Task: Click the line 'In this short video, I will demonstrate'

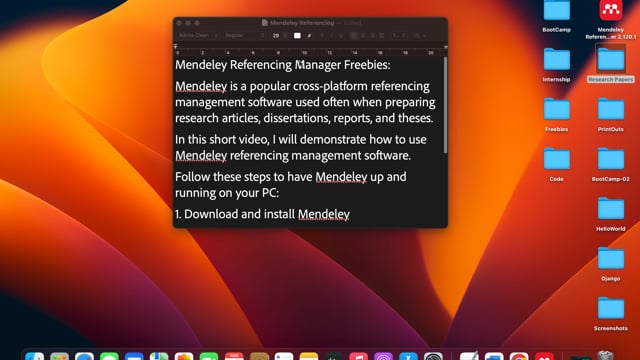Action: pyautogui.click(x=301, y=140)
